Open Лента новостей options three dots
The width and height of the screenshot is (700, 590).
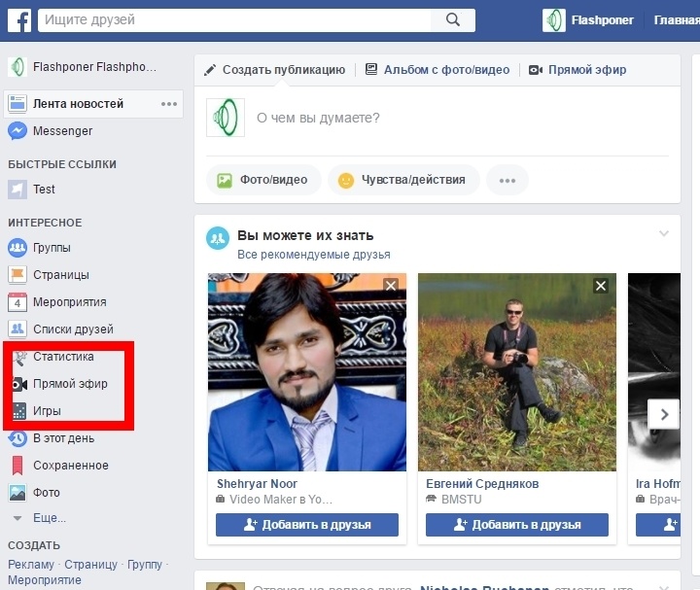169,104
